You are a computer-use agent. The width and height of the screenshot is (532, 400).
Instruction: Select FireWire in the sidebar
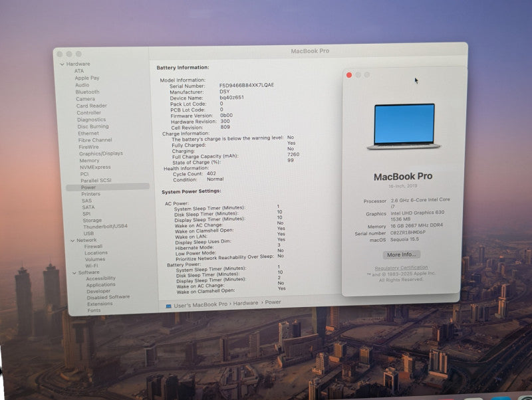[89, 147]
